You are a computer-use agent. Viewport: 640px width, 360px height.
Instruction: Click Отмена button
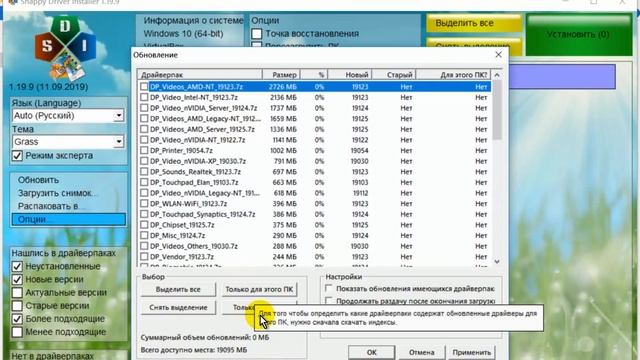(x=421, y=352)
